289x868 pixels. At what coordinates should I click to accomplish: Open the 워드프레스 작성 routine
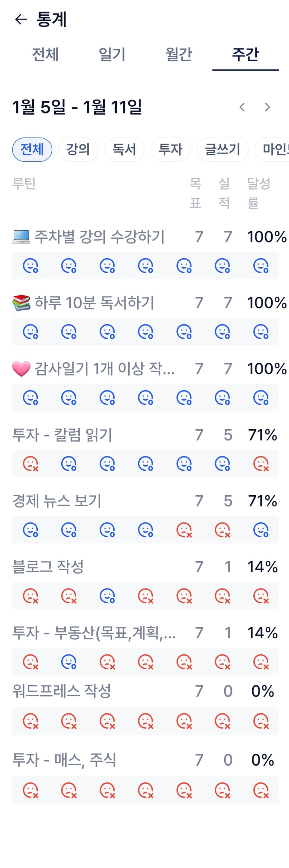coord(62,691)
